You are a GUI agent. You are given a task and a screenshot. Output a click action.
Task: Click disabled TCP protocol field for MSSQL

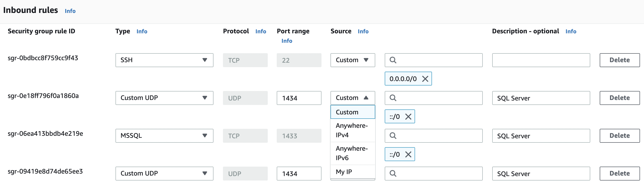245,136
